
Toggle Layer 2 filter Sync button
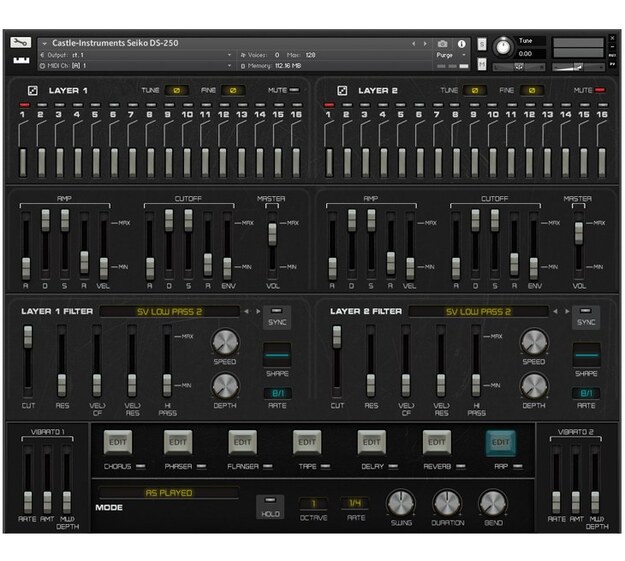click(x=586, y=317)
